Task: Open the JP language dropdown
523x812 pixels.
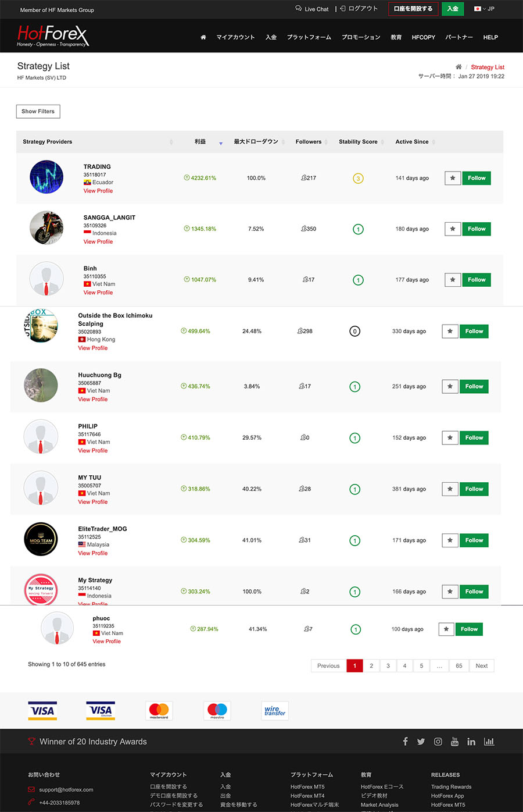Action: pyautogui.click(x=484, y=9)
